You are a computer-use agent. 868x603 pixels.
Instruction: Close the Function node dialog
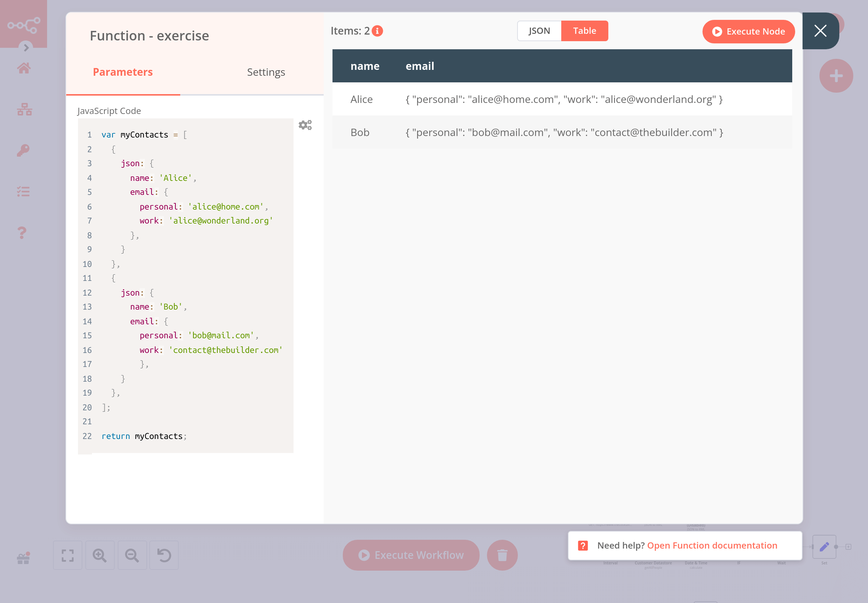tap(820, 31)
